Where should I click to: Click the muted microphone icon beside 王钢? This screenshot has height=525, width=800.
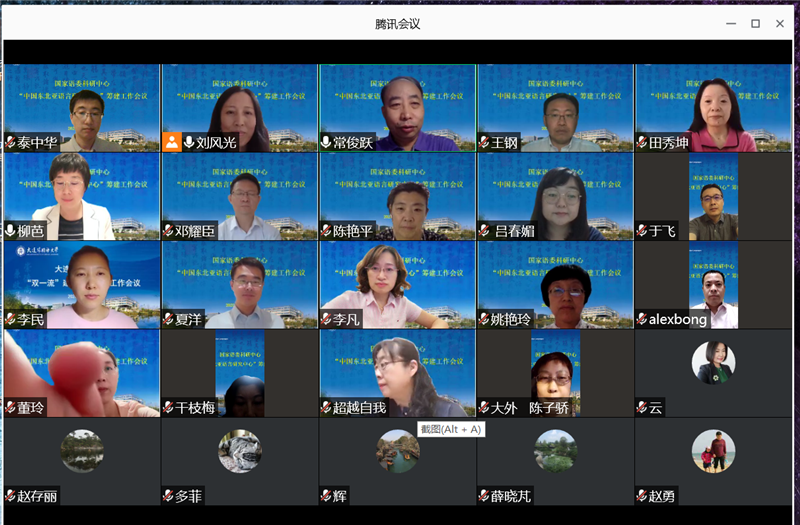[x=485, y=143]
